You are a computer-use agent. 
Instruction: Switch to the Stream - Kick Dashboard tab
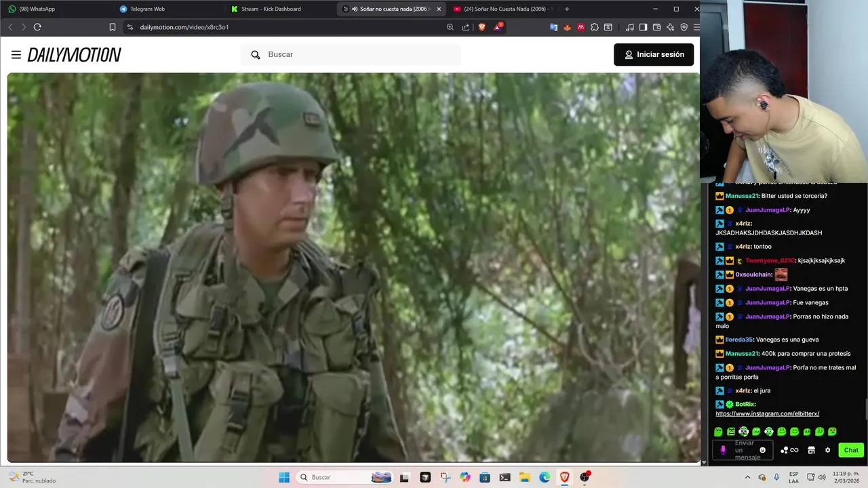(278, 9)
